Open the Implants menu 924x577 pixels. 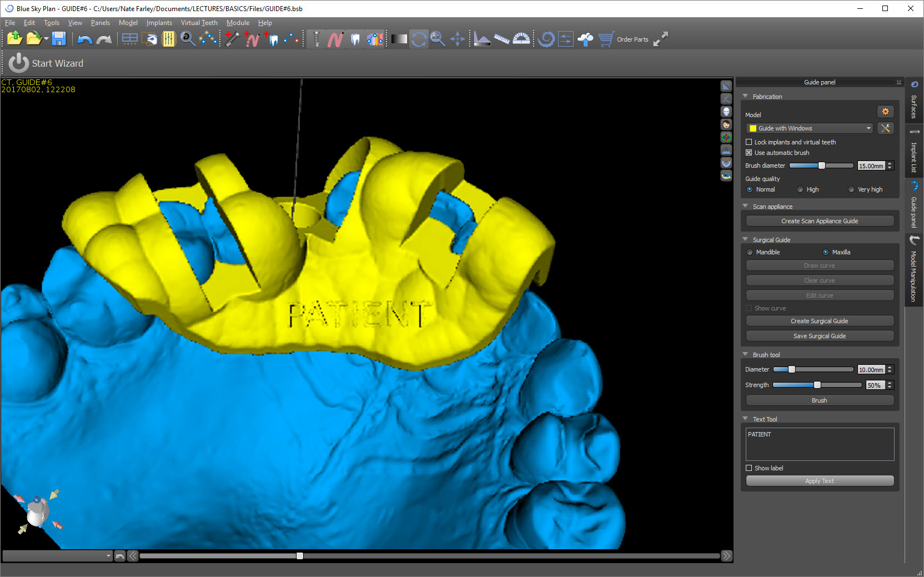(x=159, y=23)
